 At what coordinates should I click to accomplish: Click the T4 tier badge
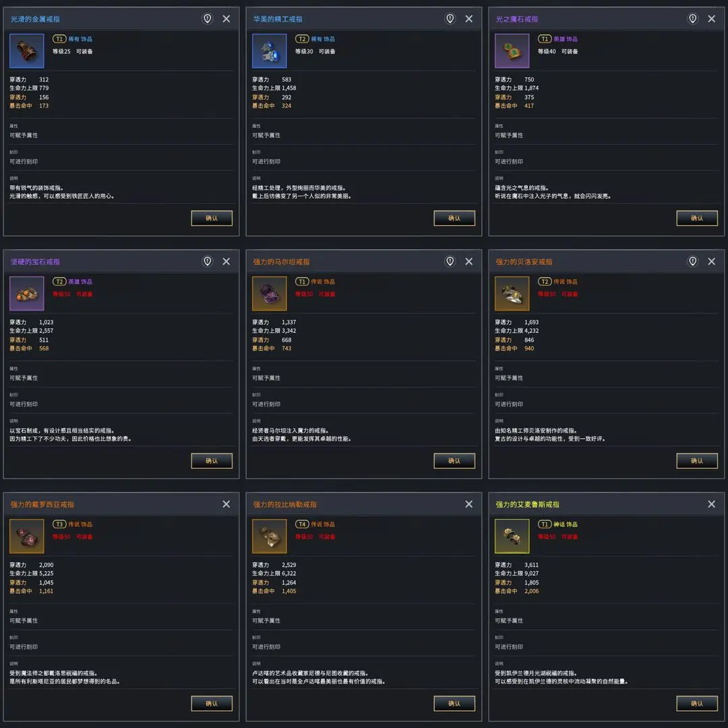pyautogui.click(x=302, y=524)
